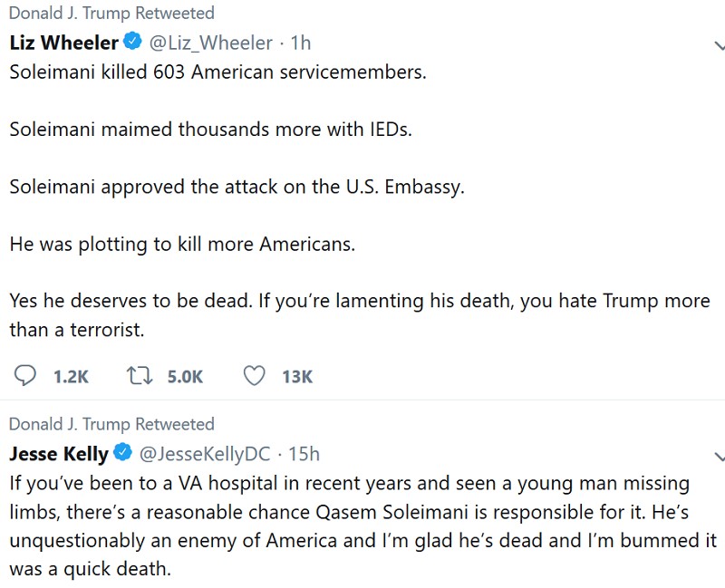The width and height of the screenshot is (725, 588).
Task: Like Liz Wheeler's tweet with the heart icon
Action: click(x=255, y=376)
